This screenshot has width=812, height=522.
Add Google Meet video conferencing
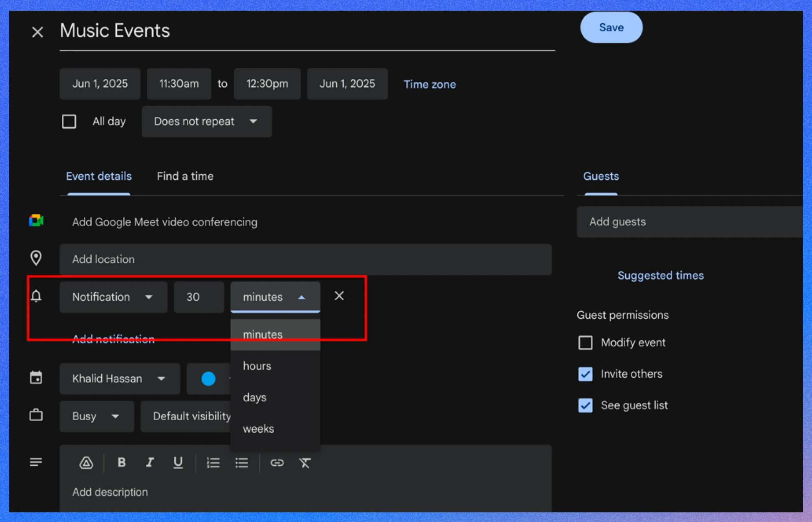pyautogui.click(x=165, y=222)
